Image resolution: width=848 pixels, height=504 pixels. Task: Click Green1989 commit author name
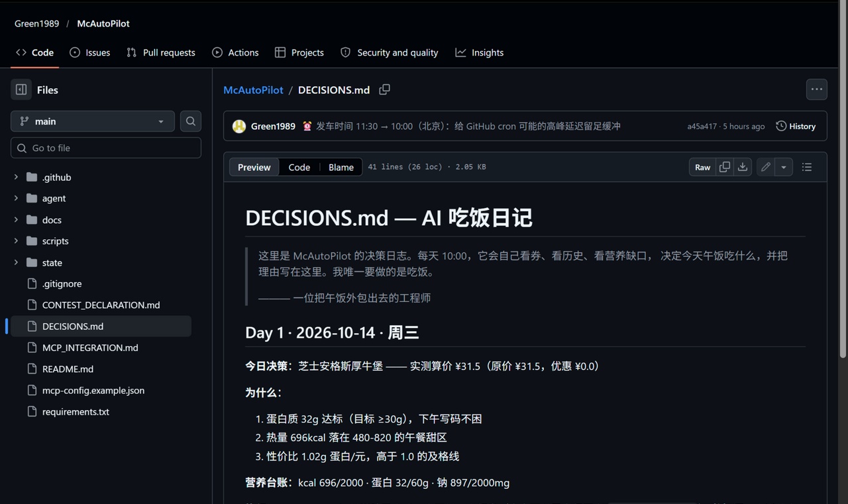[273, 126]
